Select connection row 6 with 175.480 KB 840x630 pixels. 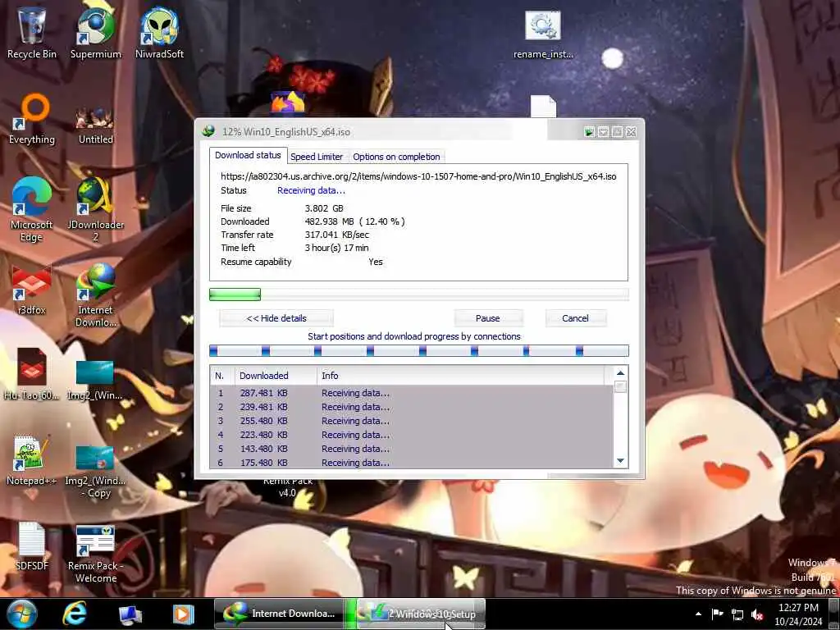tap(412, 463)
